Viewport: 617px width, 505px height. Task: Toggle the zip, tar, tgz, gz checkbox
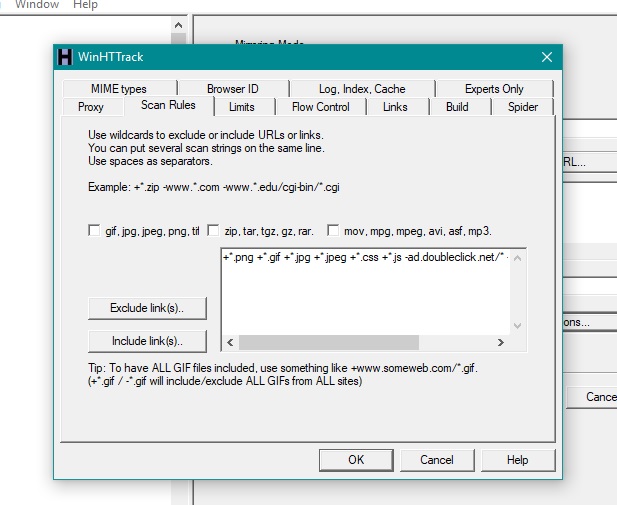click(x=213, y=231)
